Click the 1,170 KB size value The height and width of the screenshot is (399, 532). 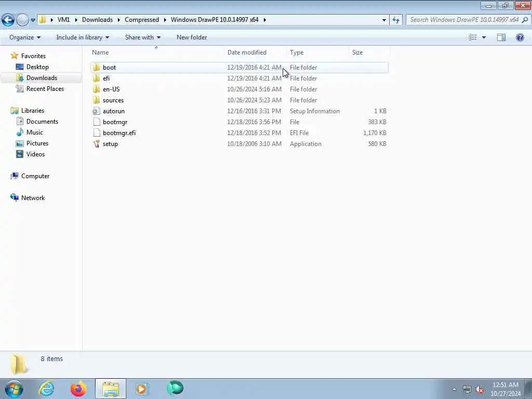tap(375, 132)
